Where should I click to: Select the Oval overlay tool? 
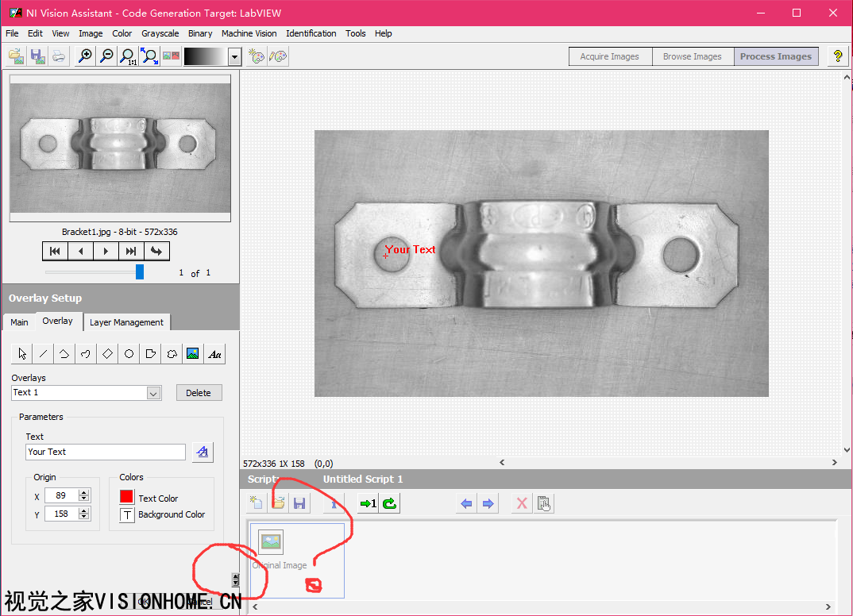tap(129, 354)
